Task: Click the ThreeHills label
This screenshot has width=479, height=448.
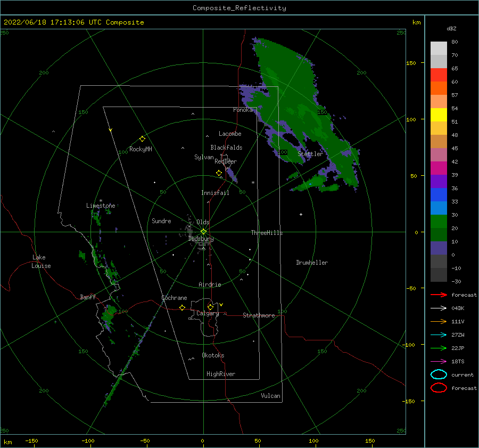Action: [267, 233]
